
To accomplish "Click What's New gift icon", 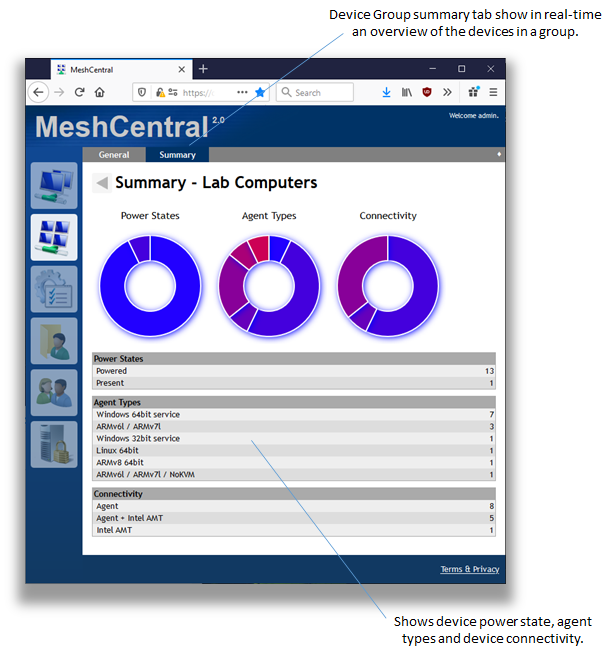I will (474, 92).
